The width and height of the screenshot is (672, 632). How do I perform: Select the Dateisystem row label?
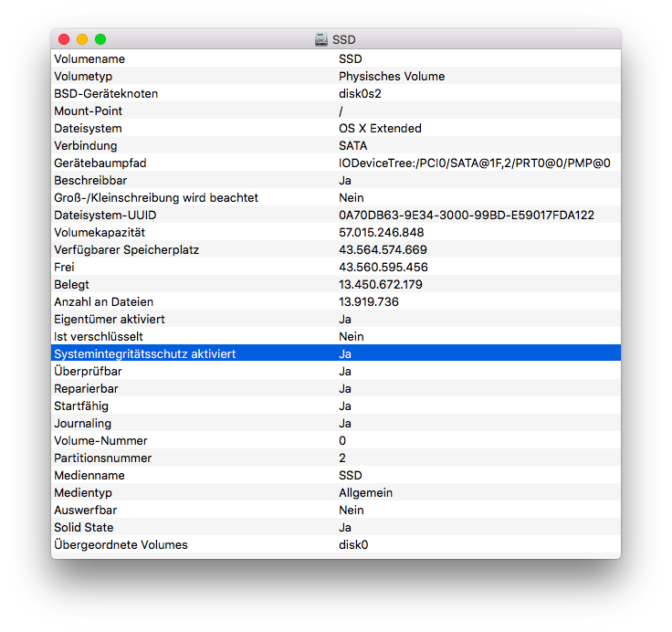point(88,129)
